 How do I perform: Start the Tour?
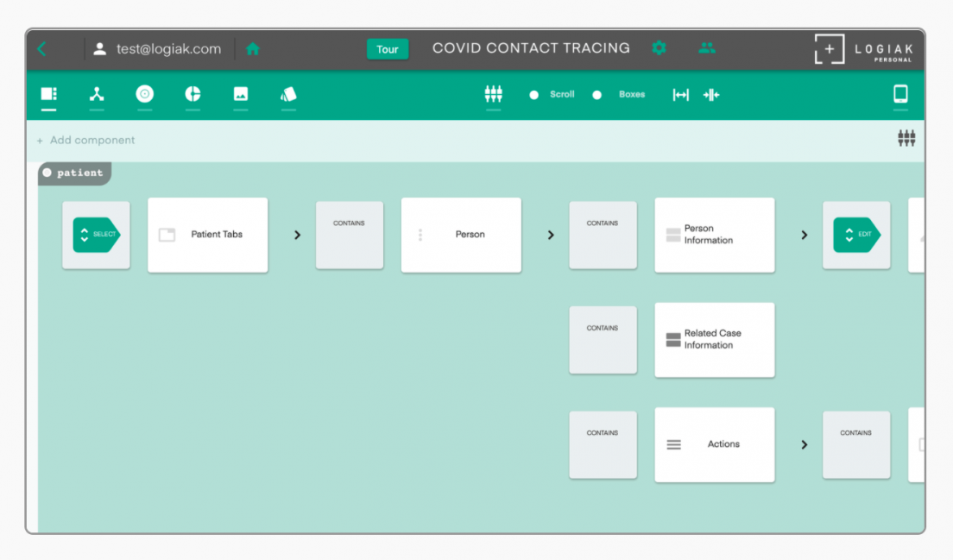pos(388,49)
